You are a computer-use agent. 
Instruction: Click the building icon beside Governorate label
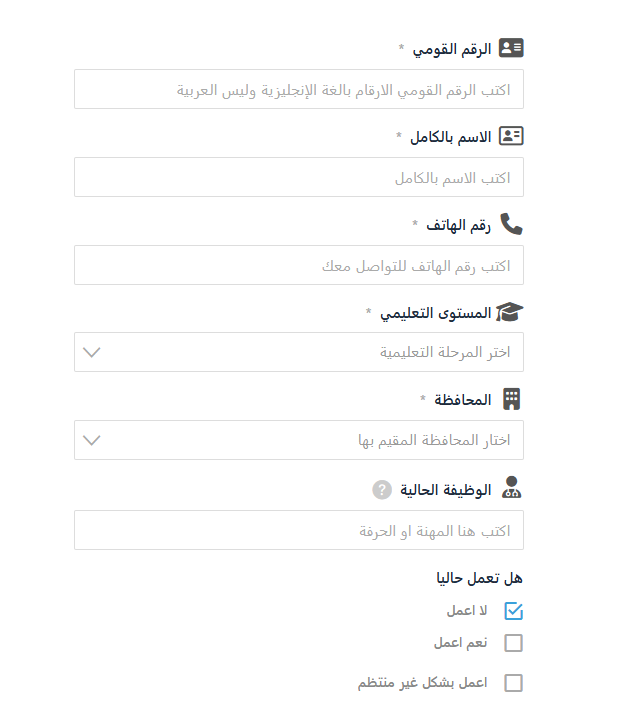511,399
